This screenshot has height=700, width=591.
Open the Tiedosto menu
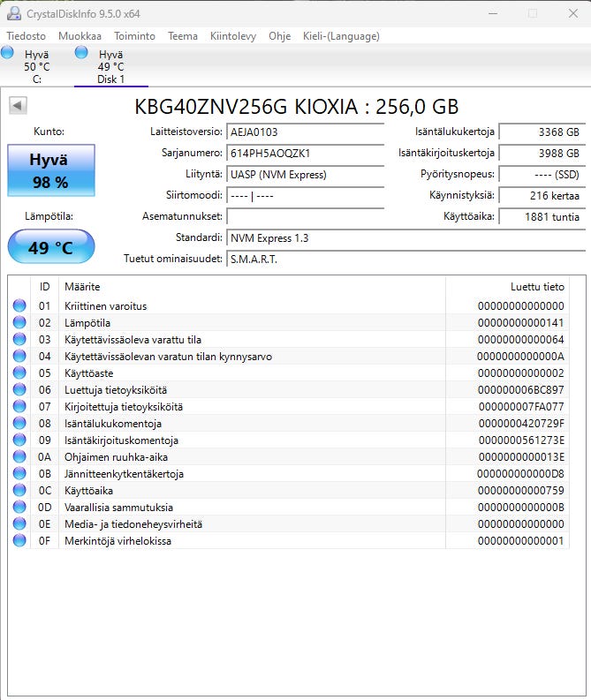pos(26,36)
